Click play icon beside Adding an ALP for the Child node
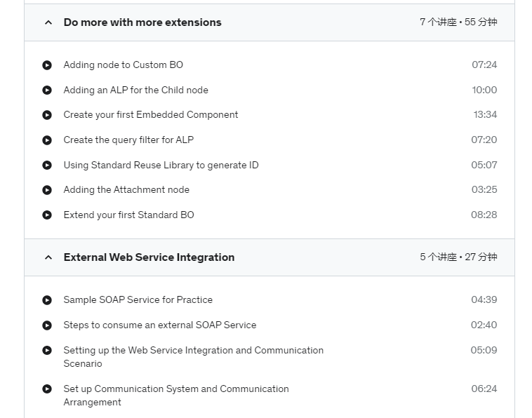532x418 pixels. (x=47, y=90)
